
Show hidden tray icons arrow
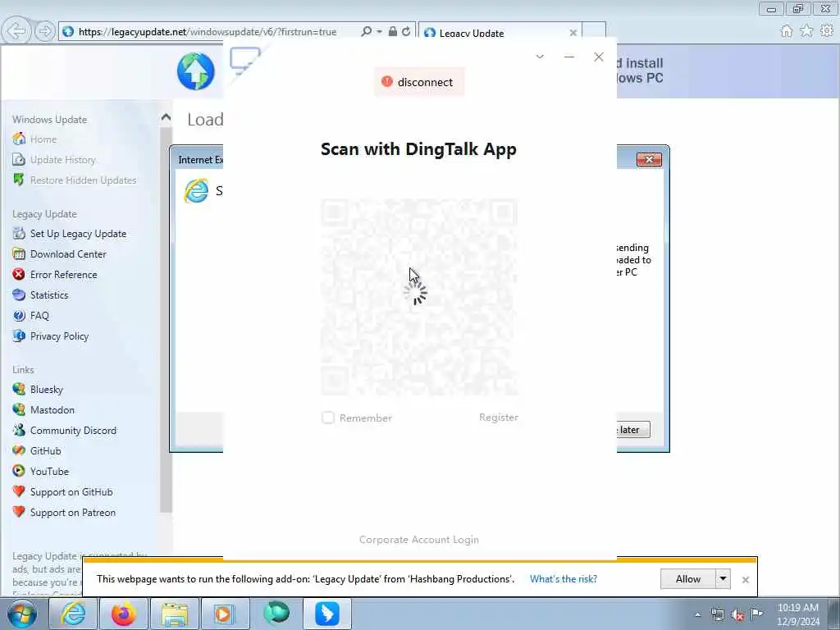(x=697, y=614)
